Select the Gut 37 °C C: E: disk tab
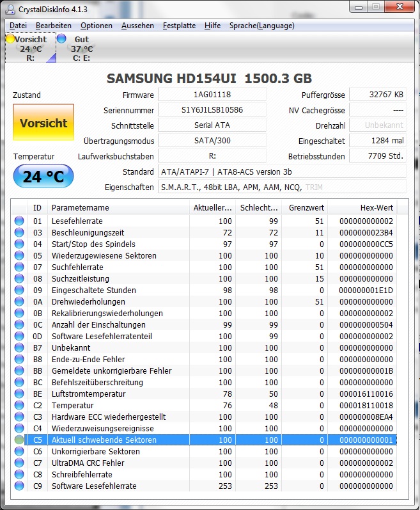The height and width of the screenshot is (510, 420). tap(81, 48)
